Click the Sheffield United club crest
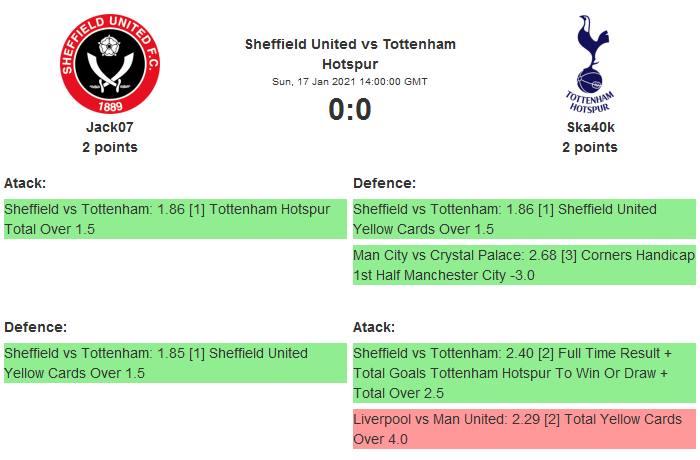This screenshot has width=700, height=460. click(x=110, y=65)
